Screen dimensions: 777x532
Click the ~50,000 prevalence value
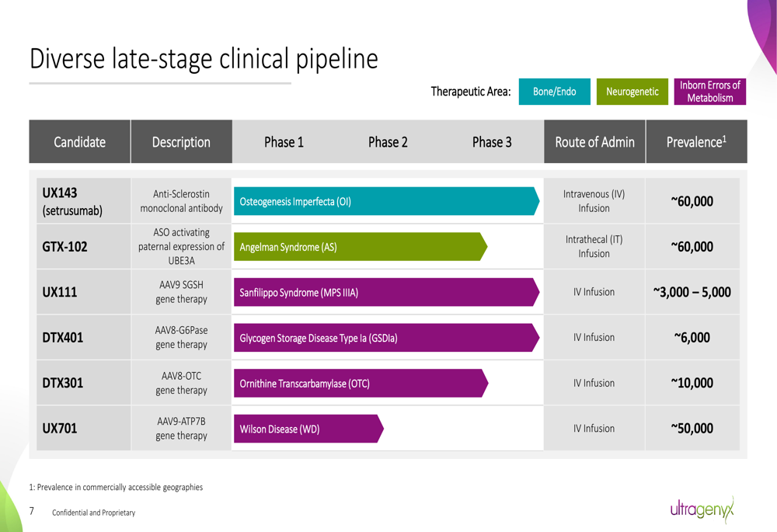(x=692, y=428)
